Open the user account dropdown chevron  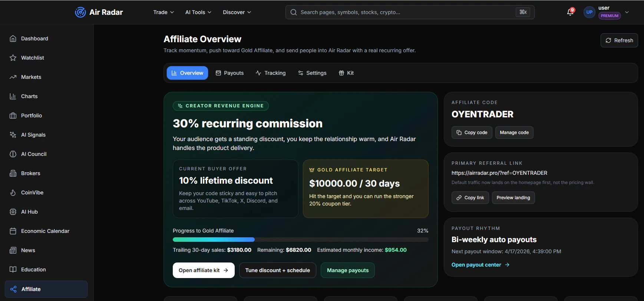coord(627,12)
